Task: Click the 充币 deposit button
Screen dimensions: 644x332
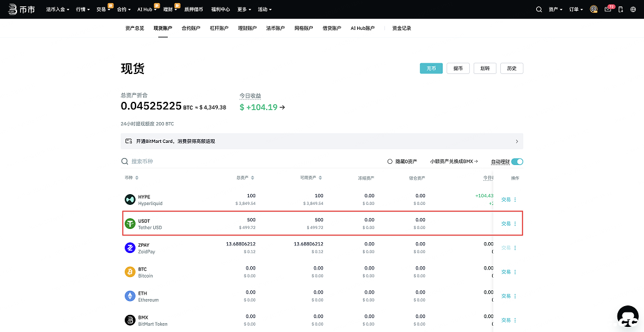Action: [431, 68]
